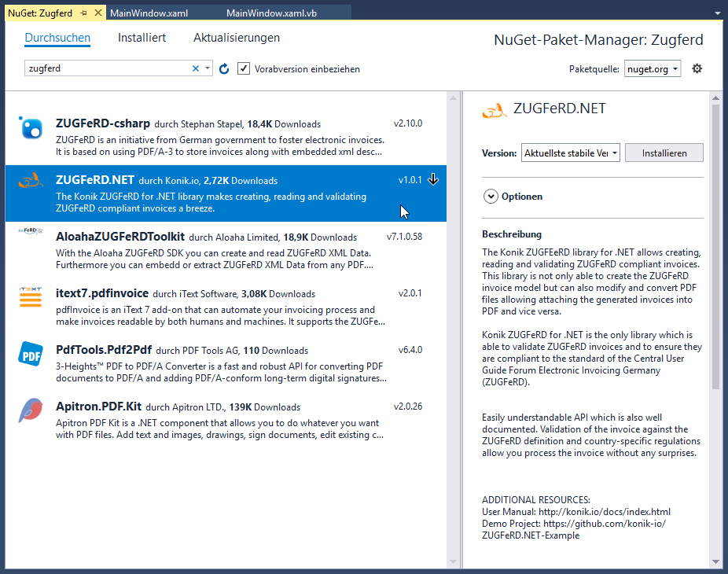Open the search history dropdown arrow
The image size is (728, 574).
(x=207, y=68)
